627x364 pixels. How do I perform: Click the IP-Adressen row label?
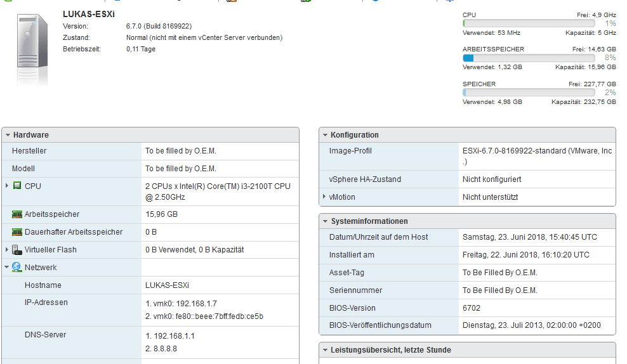coord(46,302)
